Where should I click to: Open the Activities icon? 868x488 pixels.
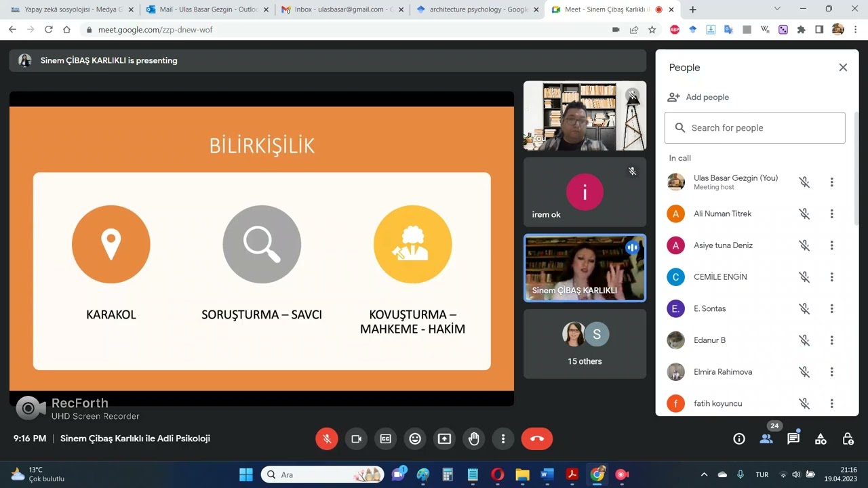click(821, 439)
